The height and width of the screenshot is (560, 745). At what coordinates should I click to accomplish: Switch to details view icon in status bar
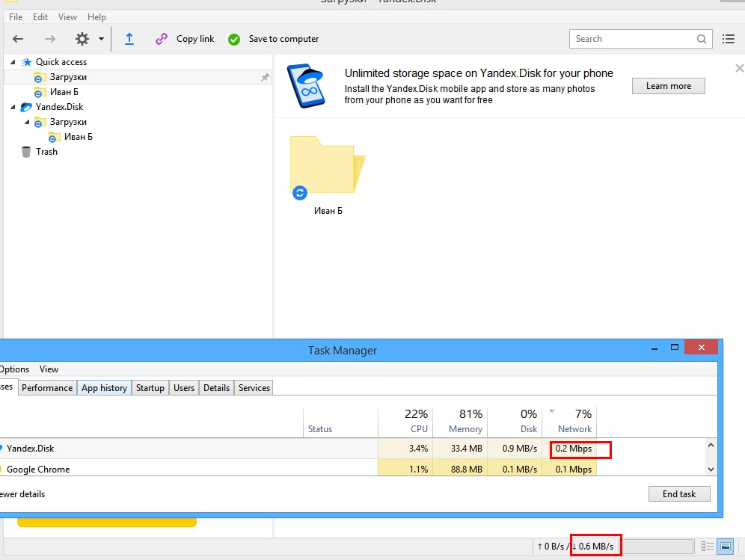(708, 547)
